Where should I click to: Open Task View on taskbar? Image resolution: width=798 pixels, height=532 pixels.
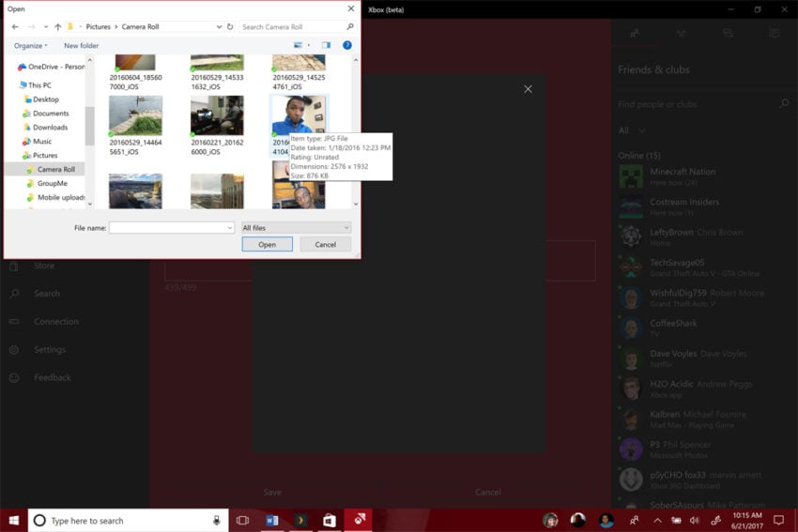[x=243, y=521]
